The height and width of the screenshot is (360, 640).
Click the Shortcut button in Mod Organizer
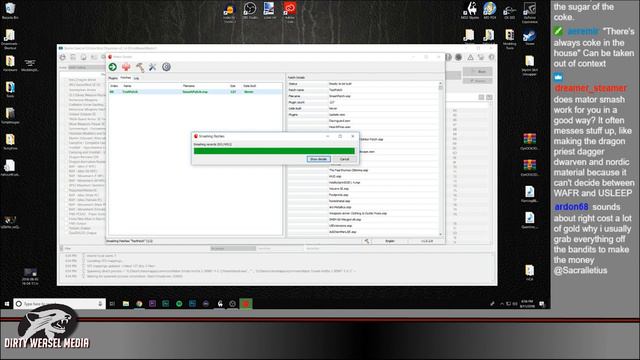(x=478, y=81)
